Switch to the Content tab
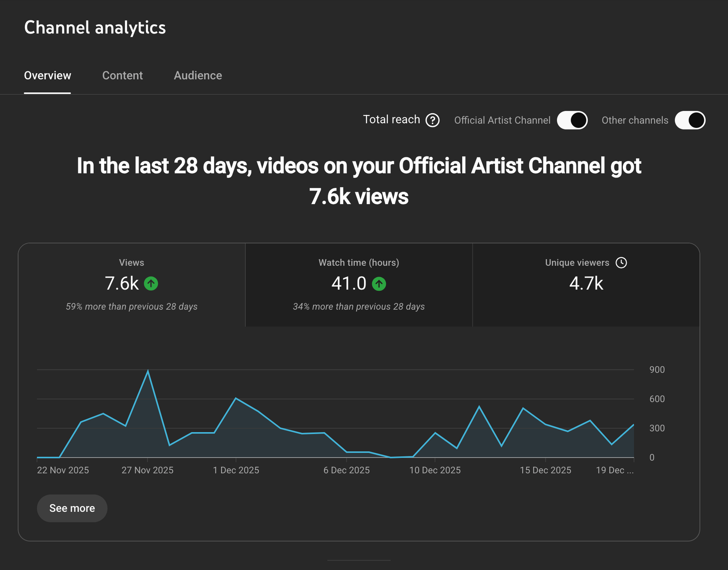Image resolution: width=728 pixels, height=570 pixels. tap(122, 76)
